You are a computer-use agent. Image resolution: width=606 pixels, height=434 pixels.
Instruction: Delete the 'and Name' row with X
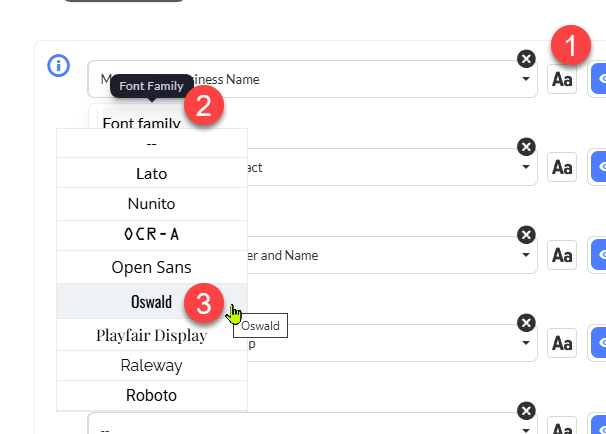point(526,235)
